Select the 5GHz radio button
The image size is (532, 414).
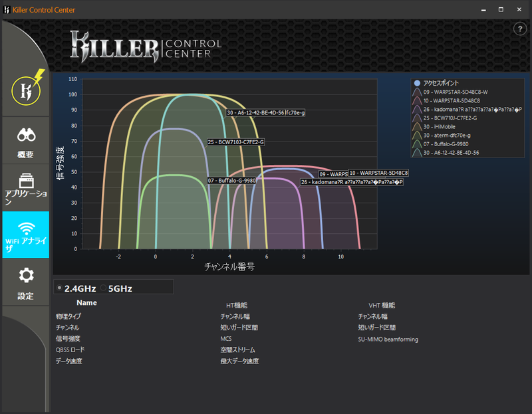coord(103,288)
